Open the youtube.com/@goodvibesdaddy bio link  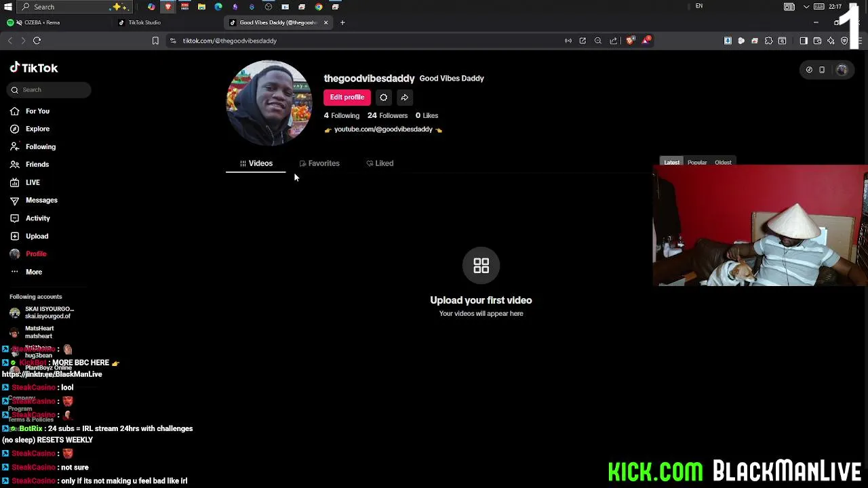(x=383, y=129)
